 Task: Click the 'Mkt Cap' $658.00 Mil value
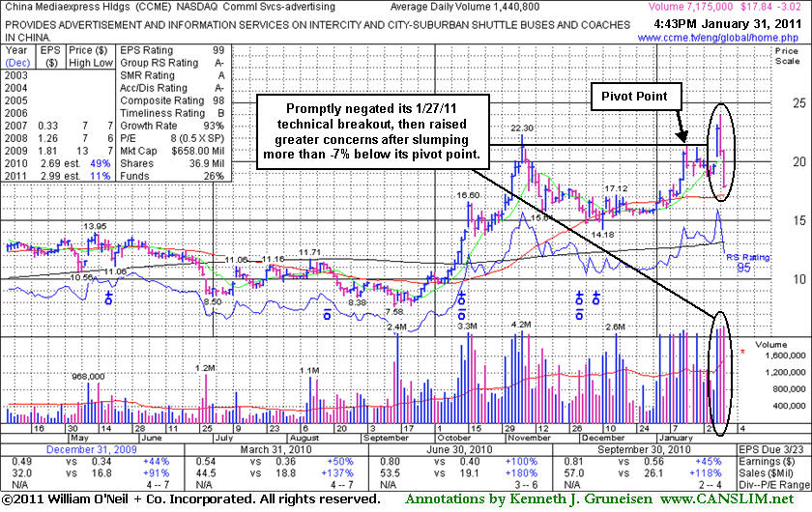click(x=198, y=151)
